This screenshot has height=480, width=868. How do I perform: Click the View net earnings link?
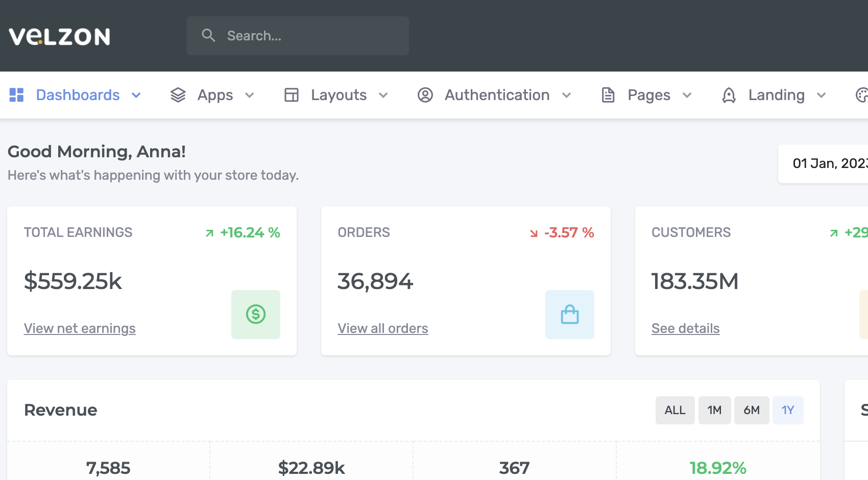point(80,328)
